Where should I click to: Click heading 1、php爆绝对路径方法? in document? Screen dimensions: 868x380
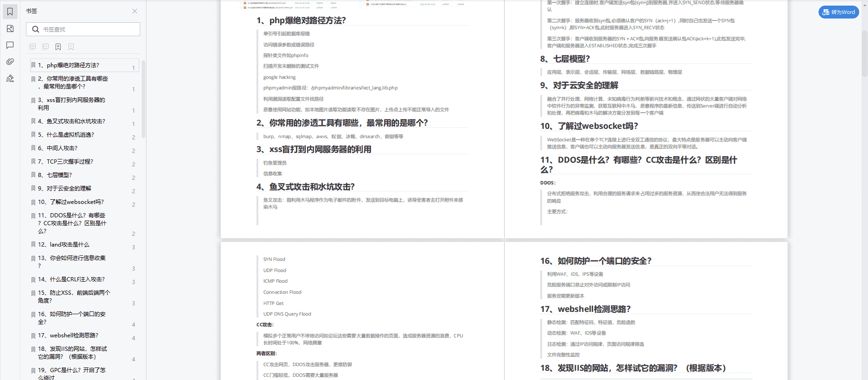pos(301,20)
